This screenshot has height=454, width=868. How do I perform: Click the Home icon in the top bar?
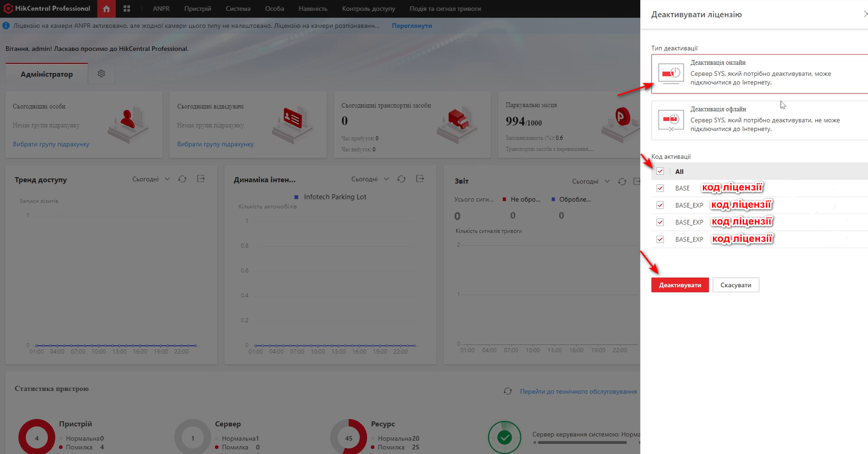pos(106,9)
